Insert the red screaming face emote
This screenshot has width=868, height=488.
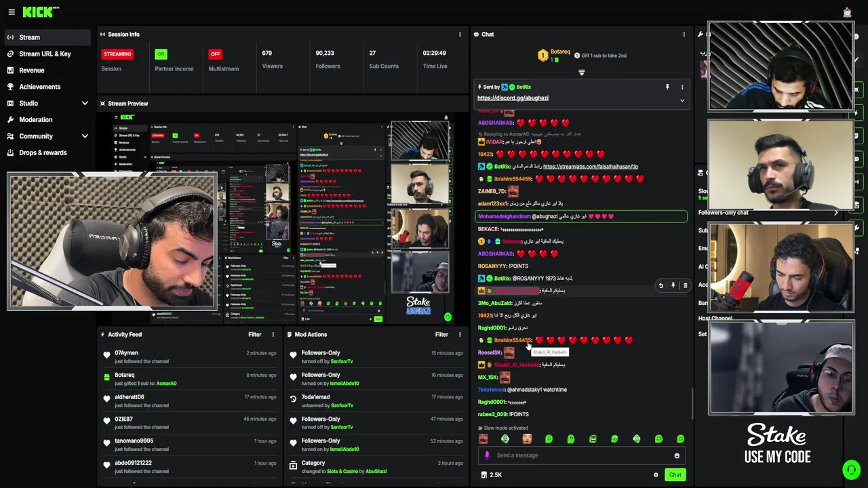tap(483, 439)
